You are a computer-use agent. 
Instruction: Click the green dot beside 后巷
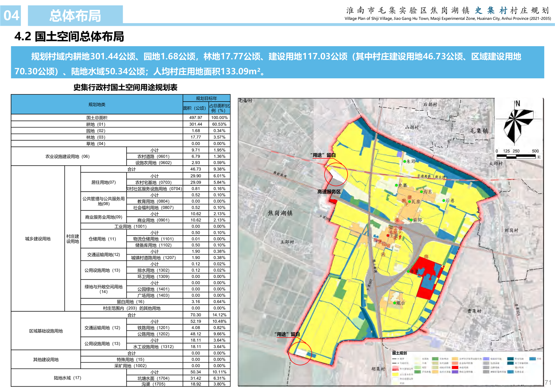click(444, 201)
